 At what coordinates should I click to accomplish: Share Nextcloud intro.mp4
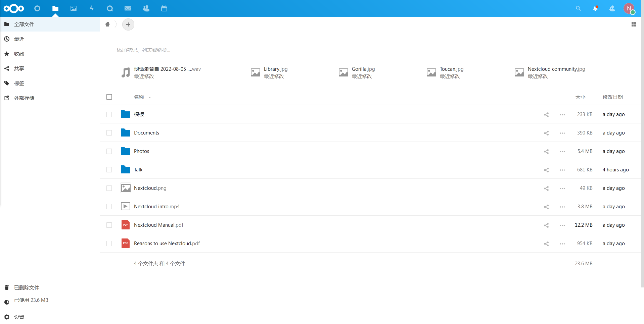click(x=546, y=207)
